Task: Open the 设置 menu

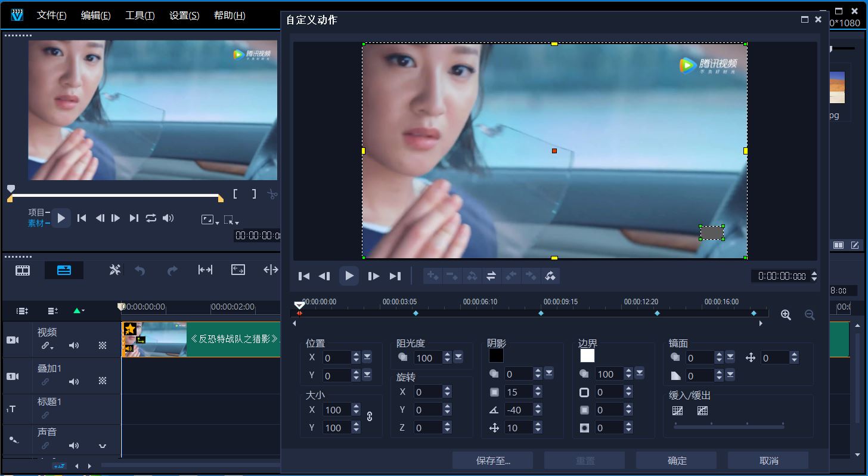Action: coord(184,16)
